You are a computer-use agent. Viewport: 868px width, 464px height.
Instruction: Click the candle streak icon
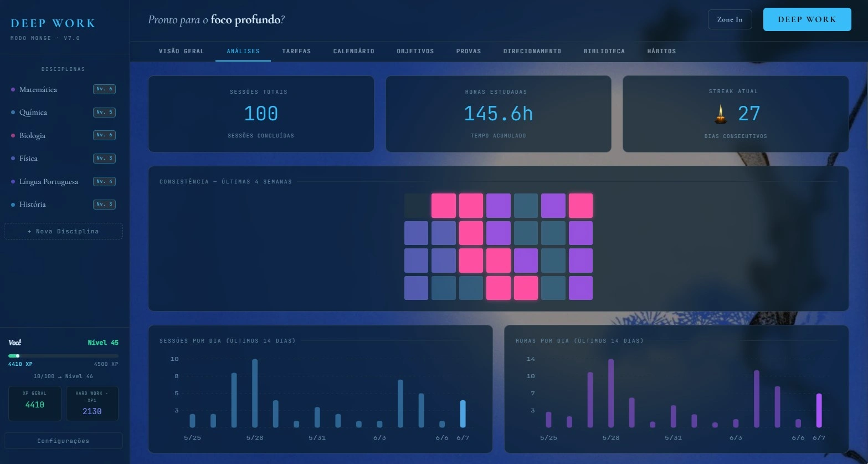click(720, 114)
